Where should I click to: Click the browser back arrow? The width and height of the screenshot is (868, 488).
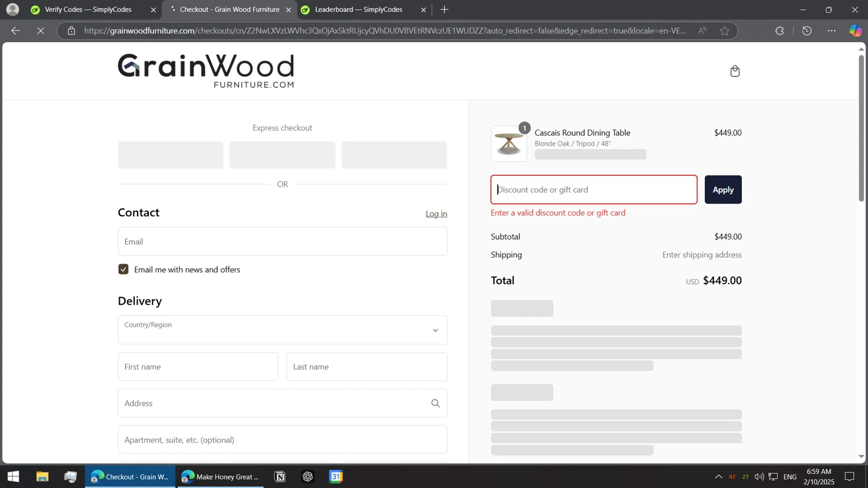pyautogui.click(x=16, y=31)
